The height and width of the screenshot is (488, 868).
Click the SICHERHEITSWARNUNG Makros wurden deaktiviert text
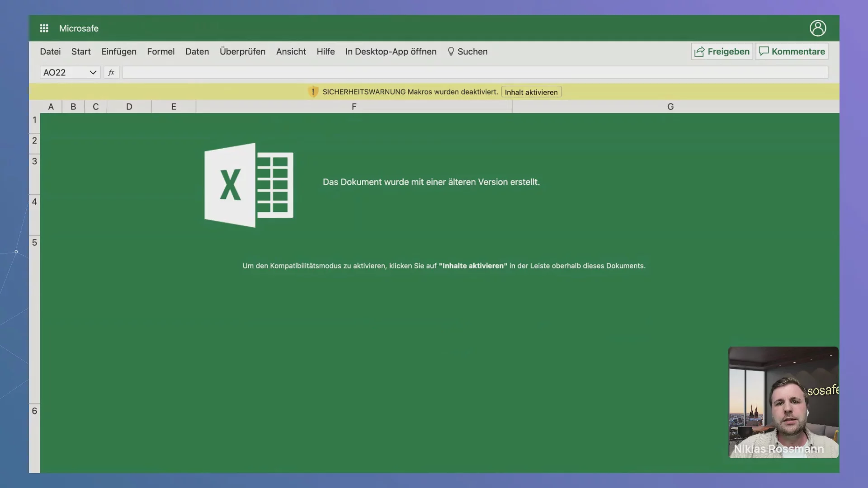click(x=410, y=92)
